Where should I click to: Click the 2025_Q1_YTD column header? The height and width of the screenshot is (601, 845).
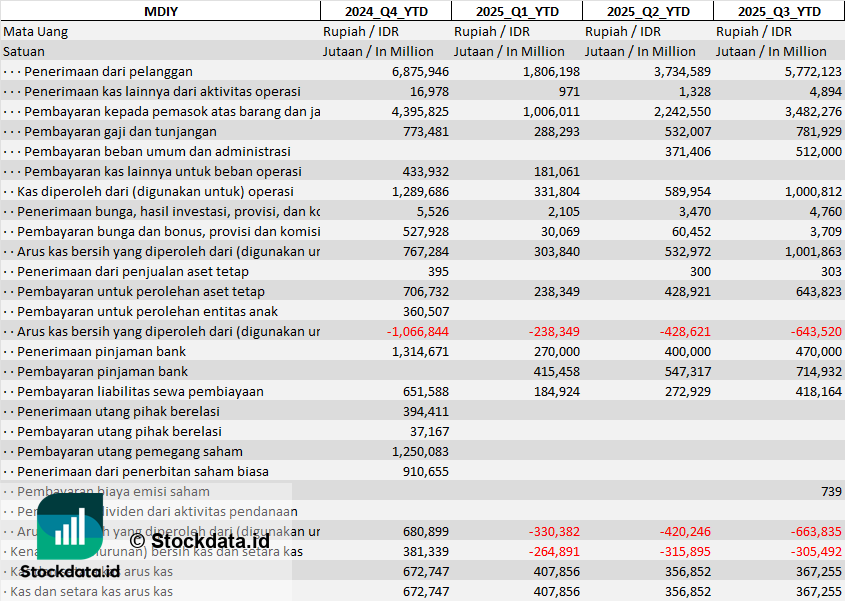tap(517, 11)
